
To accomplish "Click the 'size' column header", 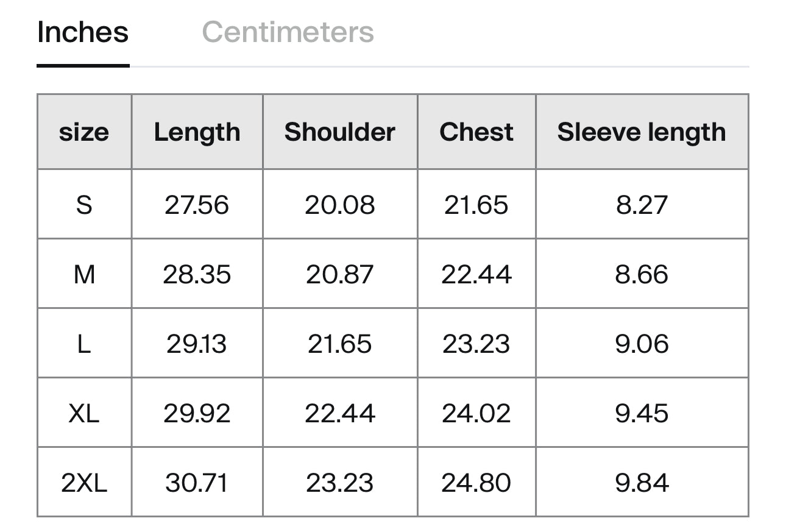I will click(x=84, y=132).
